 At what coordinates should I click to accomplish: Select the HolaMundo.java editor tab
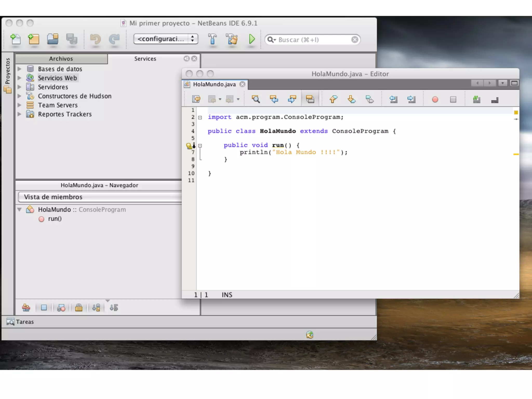(214, 84)
